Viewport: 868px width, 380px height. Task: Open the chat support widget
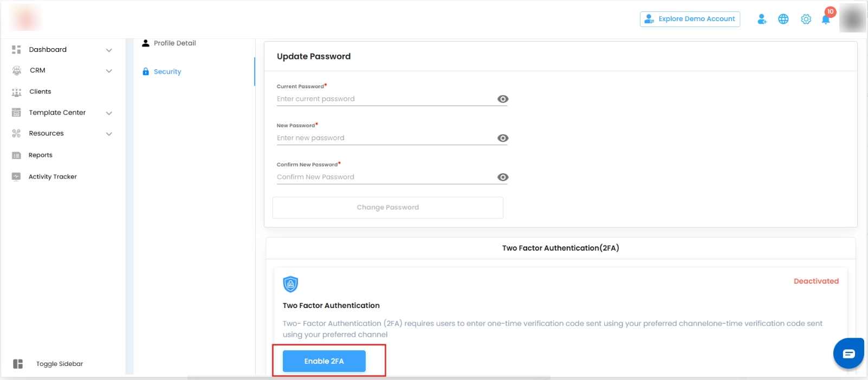848,353
